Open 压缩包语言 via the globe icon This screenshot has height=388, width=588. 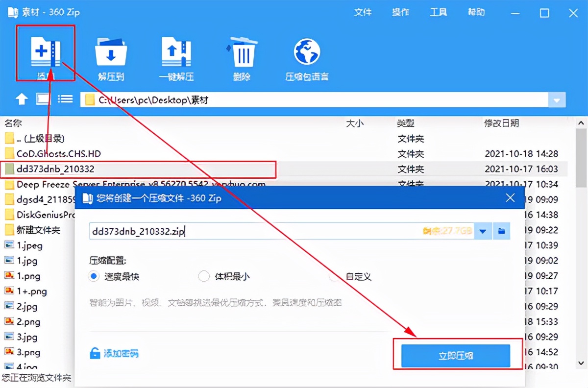(306, 51)
